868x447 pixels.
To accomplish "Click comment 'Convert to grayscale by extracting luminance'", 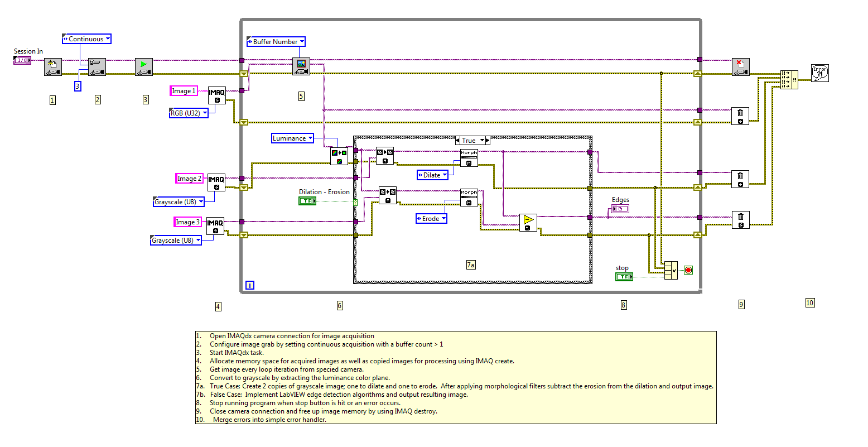I will point(300,378).
